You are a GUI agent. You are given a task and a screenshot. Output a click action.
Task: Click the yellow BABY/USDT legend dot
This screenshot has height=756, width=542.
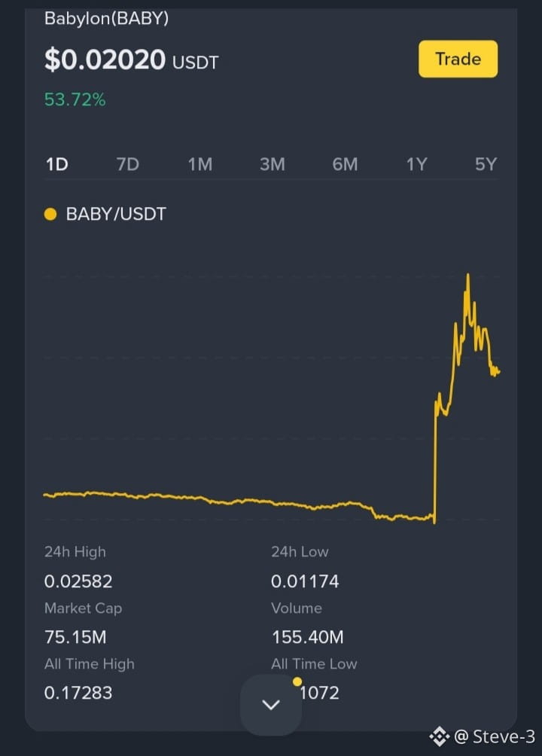tap(50, 214)
